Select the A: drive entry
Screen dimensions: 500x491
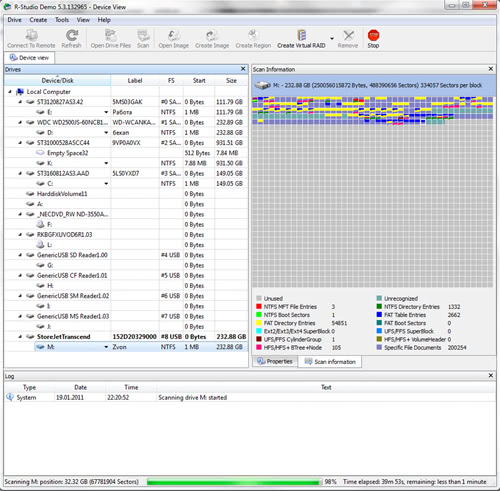(40, 204)
